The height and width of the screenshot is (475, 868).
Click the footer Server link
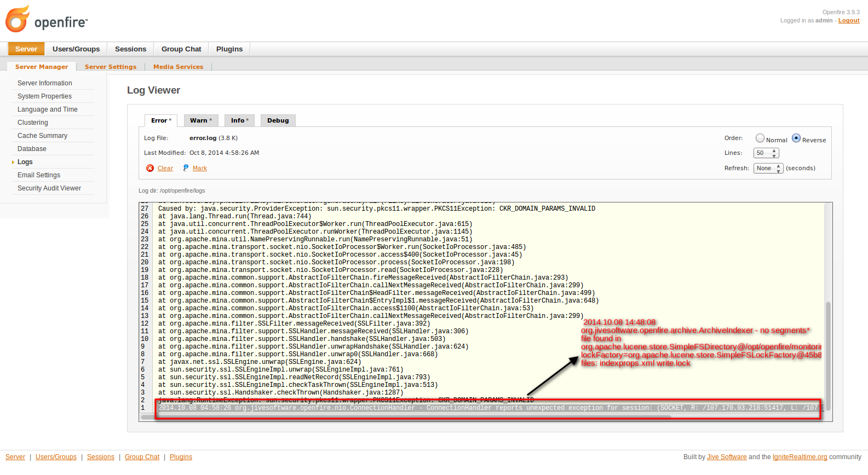pyautogui.click(x=15, y=457)
